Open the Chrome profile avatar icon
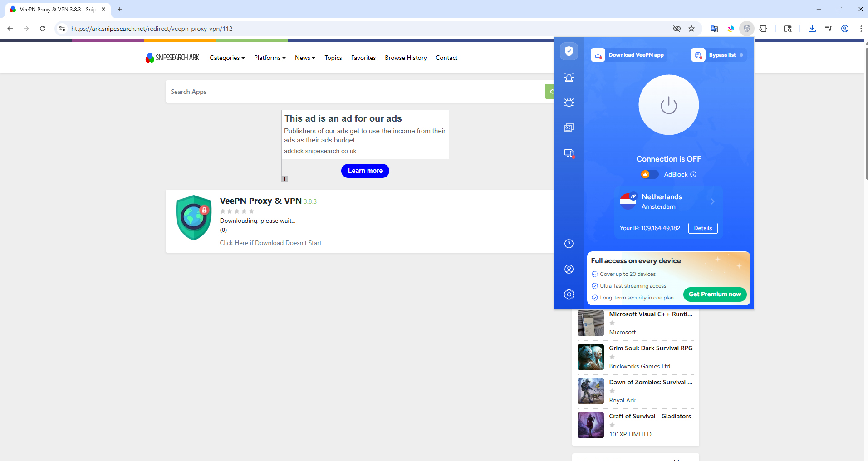This screenshot has height=461, width=868. (845, 29)
